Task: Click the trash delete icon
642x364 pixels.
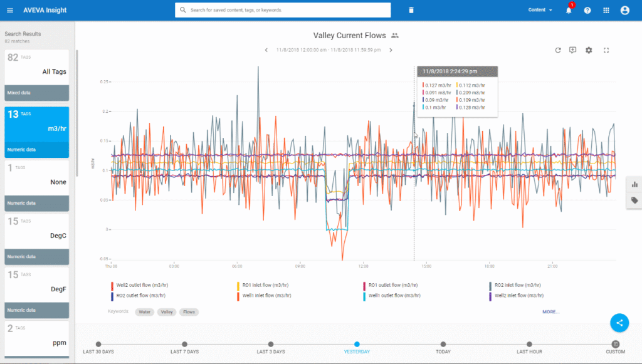Action: click(x=411, y=10)
